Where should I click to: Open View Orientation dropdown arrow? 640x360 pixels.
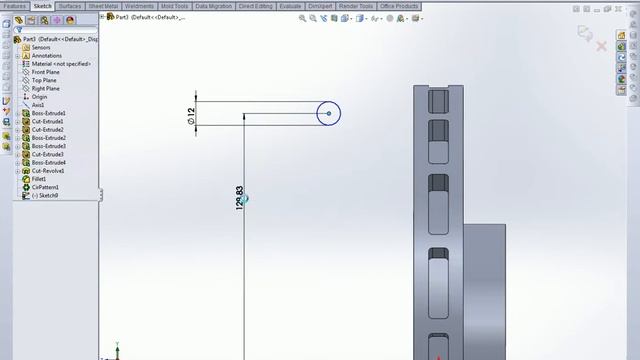point(351,19)
